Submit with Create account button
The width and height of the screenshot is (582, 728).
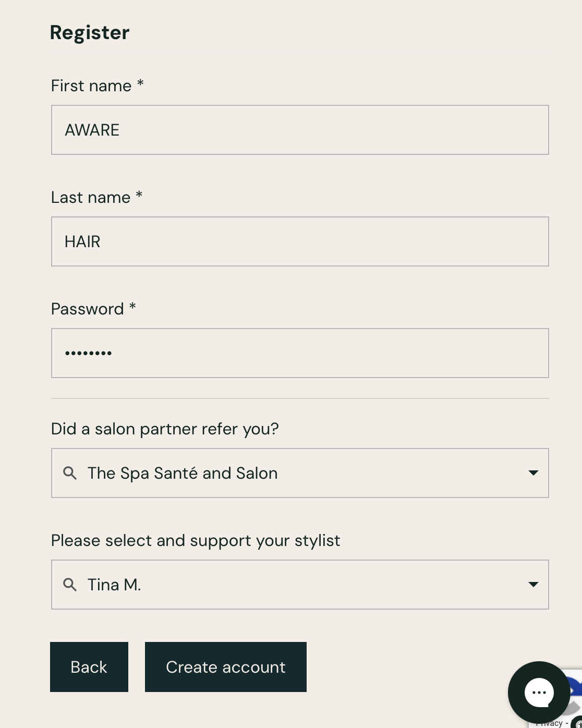point(225,667)
